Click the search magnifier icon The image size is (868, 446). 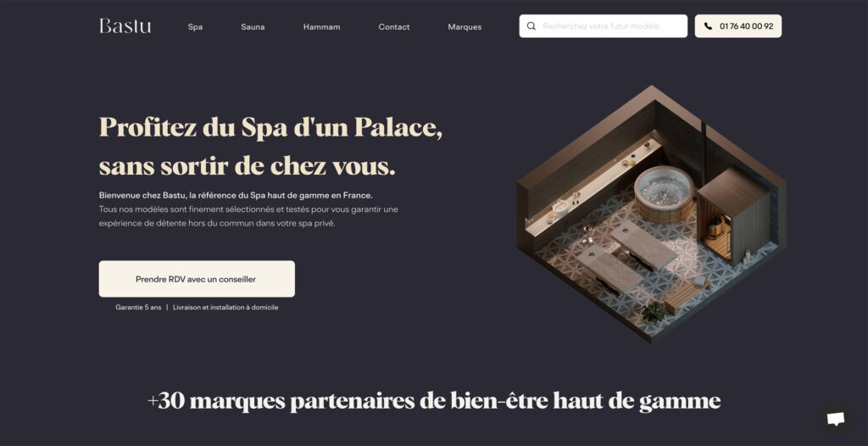[531, 26]
